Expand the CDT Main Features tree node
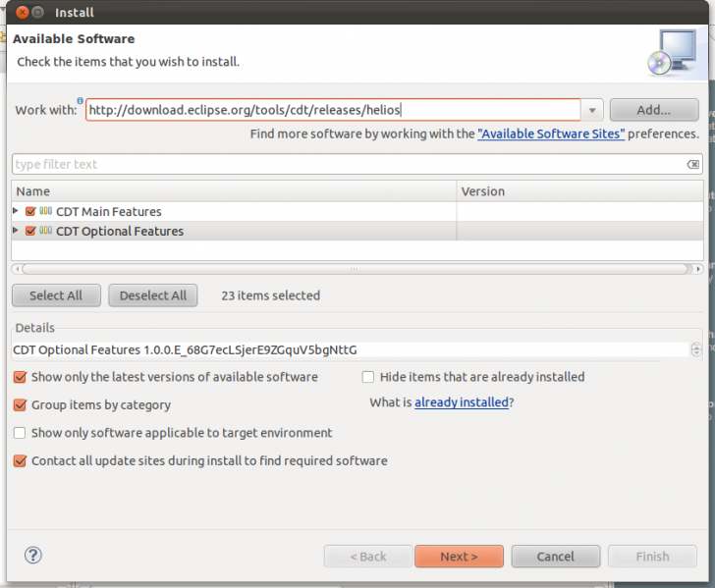Screen dimensions: 715x588 click(16, 211)
